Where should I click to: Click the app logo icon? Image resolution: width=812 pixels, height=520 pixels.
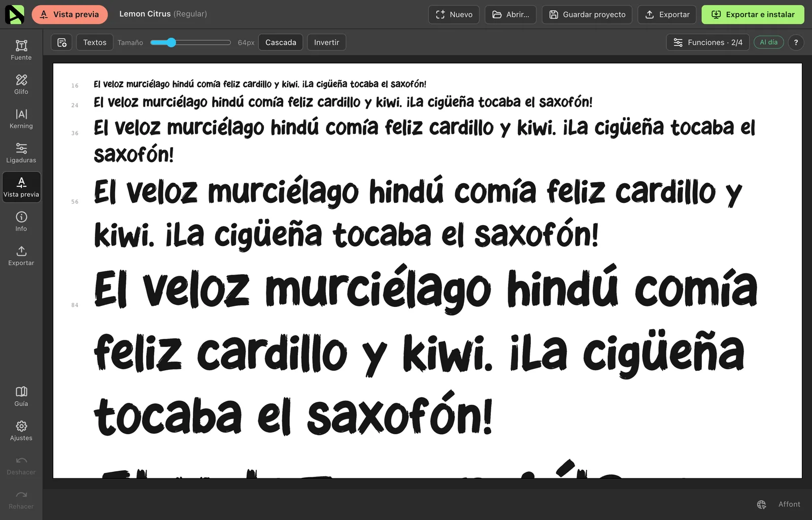click(14, 14)
